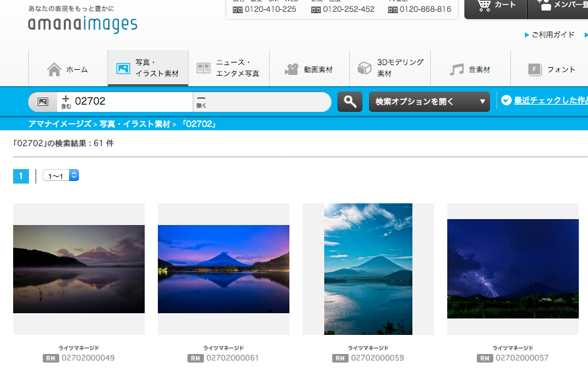Click the 写真・イラスト素材 breadcrumb link
The width and height of the screenshot is (588, 379).
coord(135,124)
